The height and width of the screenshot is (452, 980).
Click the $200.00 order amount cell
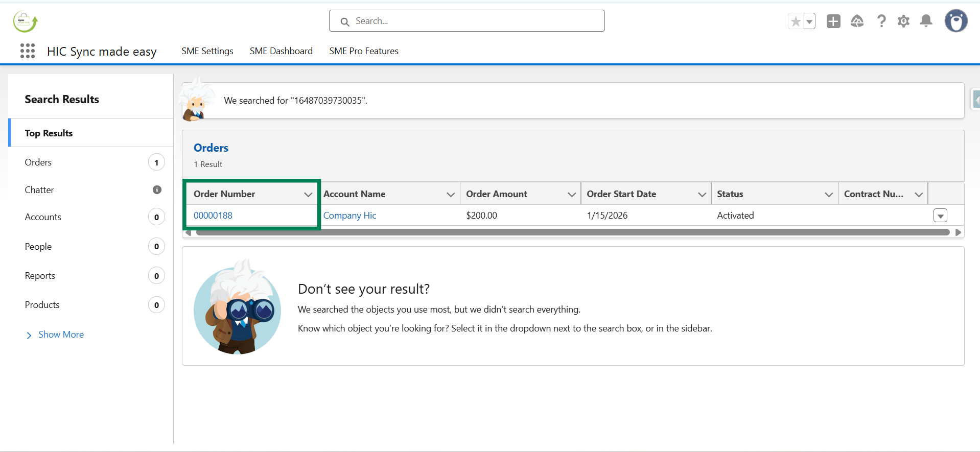[482, 216]
